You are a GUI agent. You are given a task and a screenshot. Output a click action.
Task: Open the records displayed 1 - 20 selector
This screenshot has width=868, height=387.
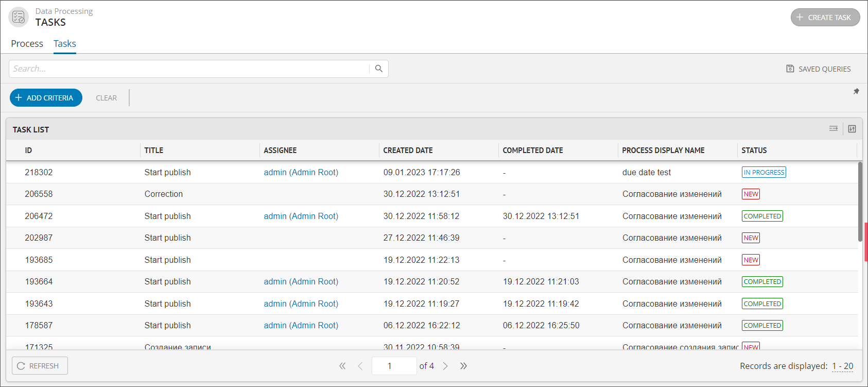[x=843, y=366]
